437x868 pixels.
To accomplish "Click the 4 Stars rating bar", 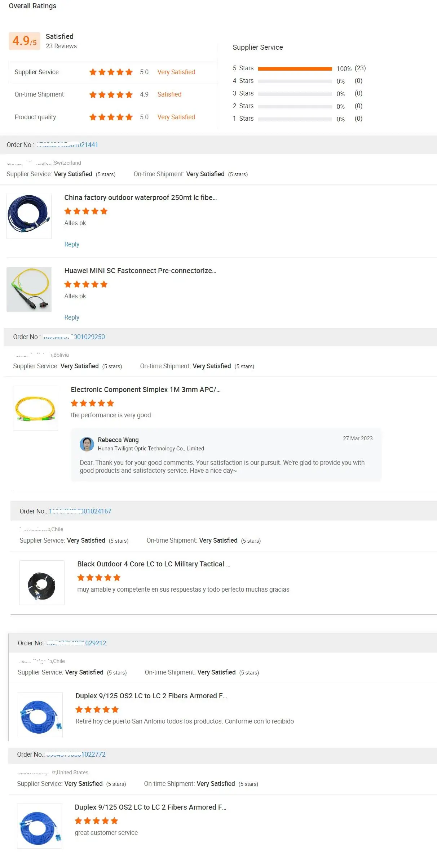I will point(295,81).
